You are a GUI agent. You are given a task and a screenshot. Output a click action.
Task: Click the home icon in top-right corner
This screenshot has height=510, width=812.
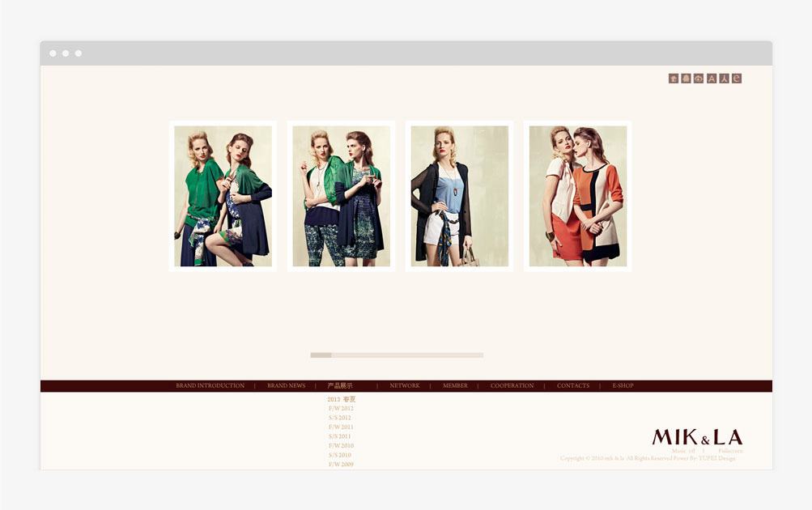(x=674, y=79)
